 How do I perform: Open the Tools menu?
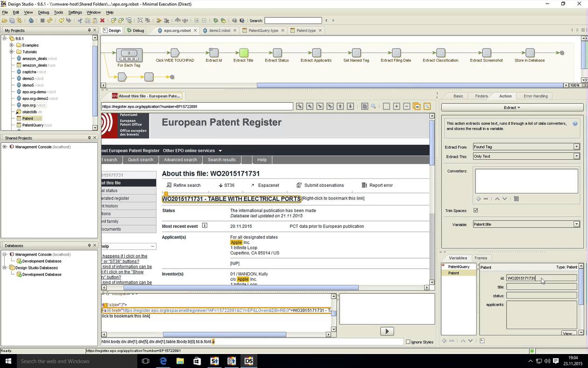click(58, 12)
